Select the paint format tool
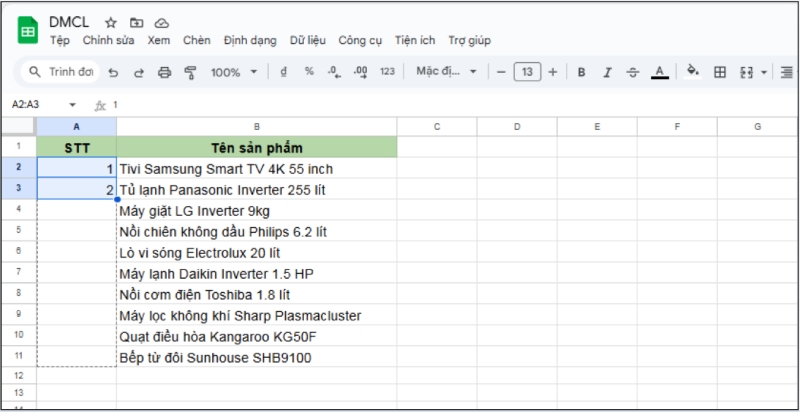This screenshot has height=412, width=800. [x=191, y=72]
